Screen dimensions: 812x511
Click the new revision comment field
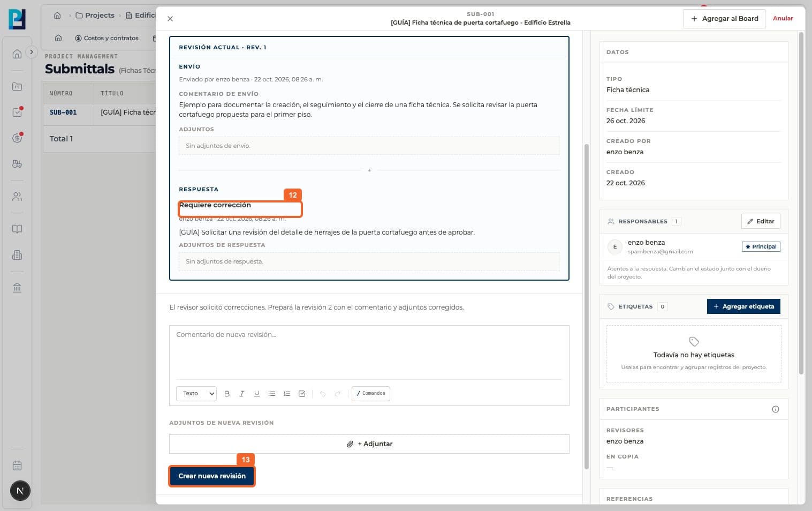tap(369, 352)
